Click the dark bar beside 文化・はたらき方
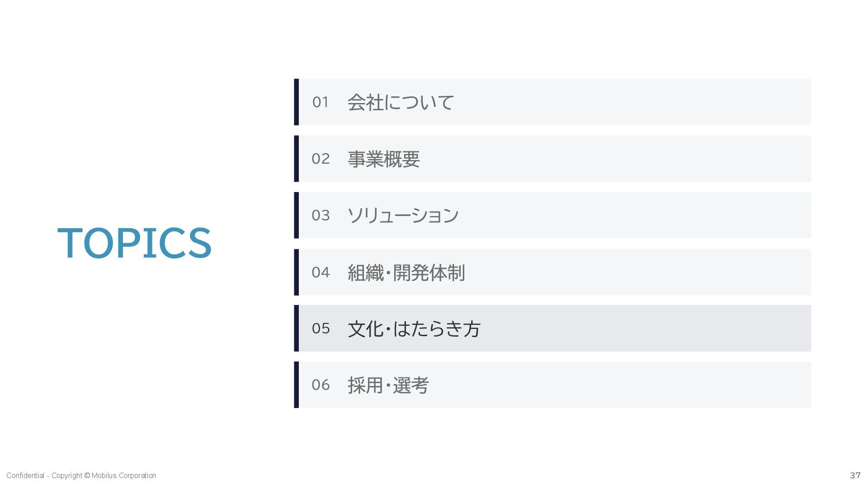This screenshot has height=488, width=868. pos(297,328)
